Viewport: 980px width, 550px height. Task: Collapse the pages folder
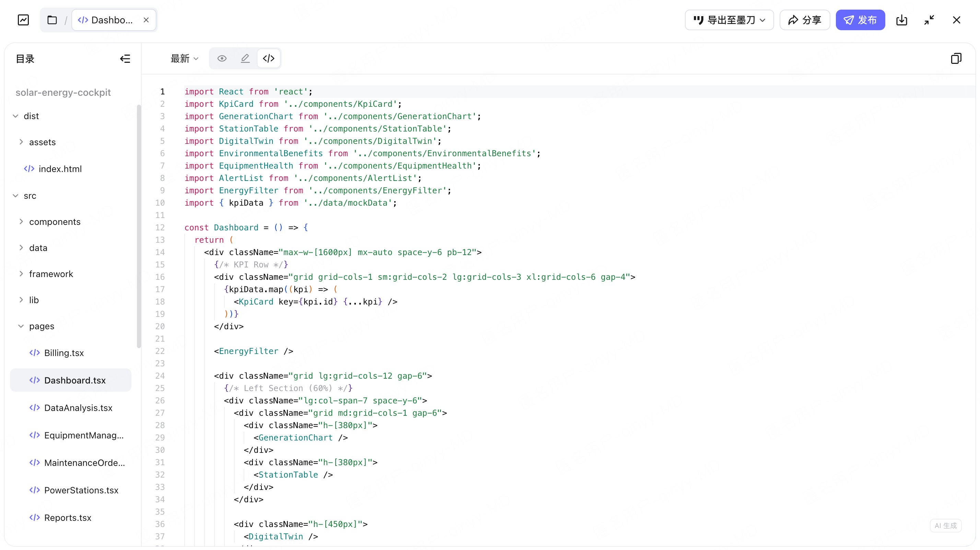click(21, 326)
